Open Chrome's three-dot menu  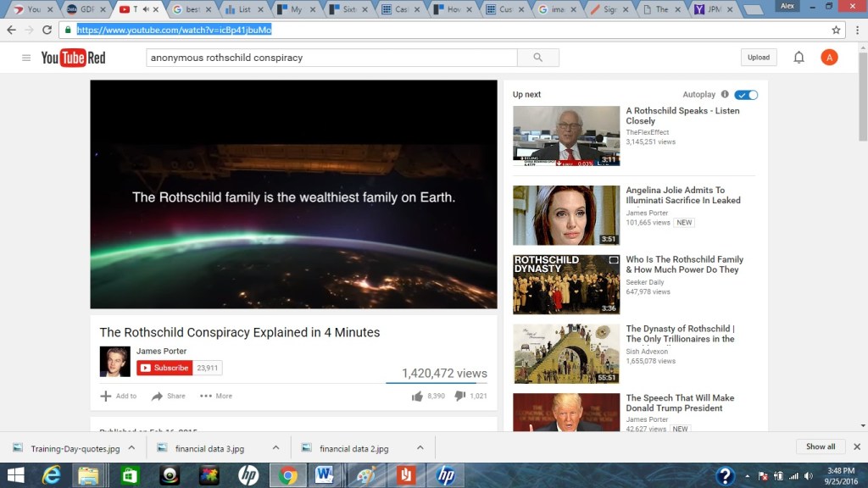857,30
